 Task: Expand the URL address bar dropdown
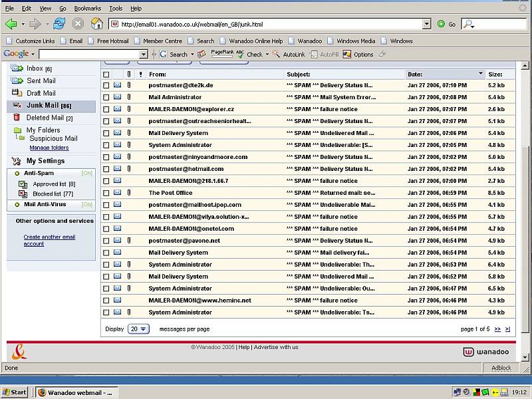click(426, 24)
